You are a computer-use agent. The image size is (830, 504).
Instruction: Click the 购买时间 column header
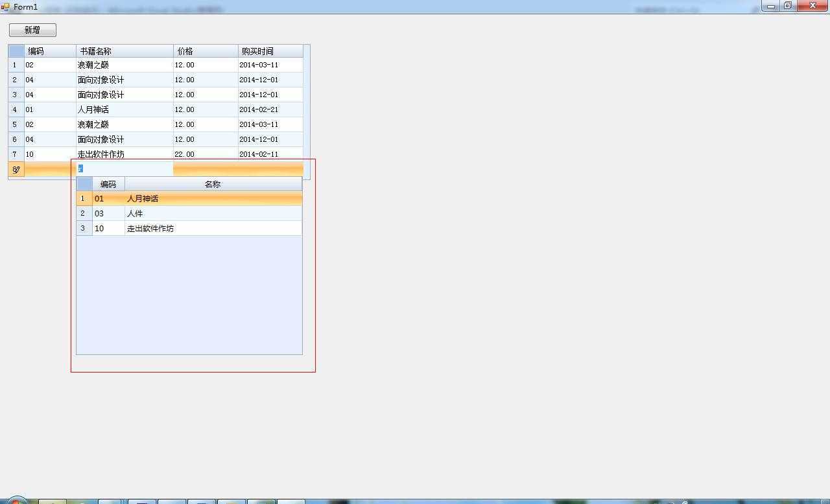point(270,51)
